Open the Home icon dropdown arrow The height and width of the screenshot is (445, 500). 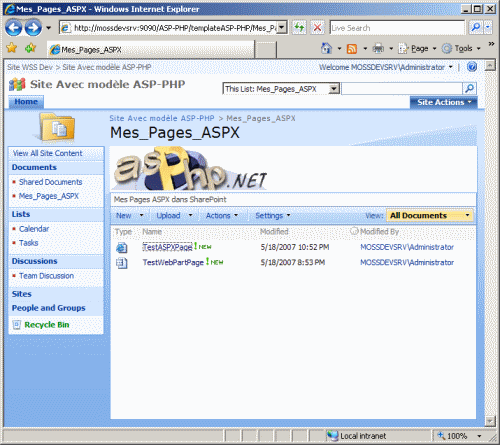tap(339, 49)
